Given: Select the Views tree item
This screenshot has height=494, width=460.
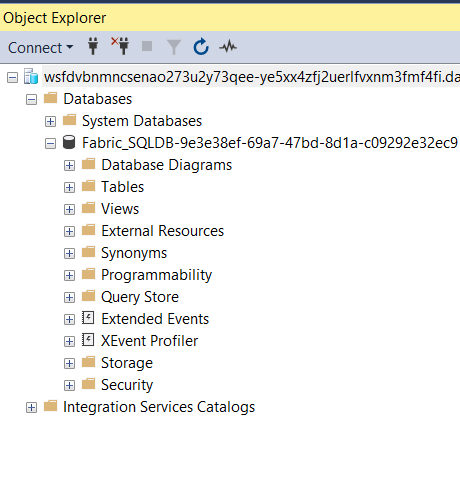Looking at the screenshot, I should pos(120,209).
